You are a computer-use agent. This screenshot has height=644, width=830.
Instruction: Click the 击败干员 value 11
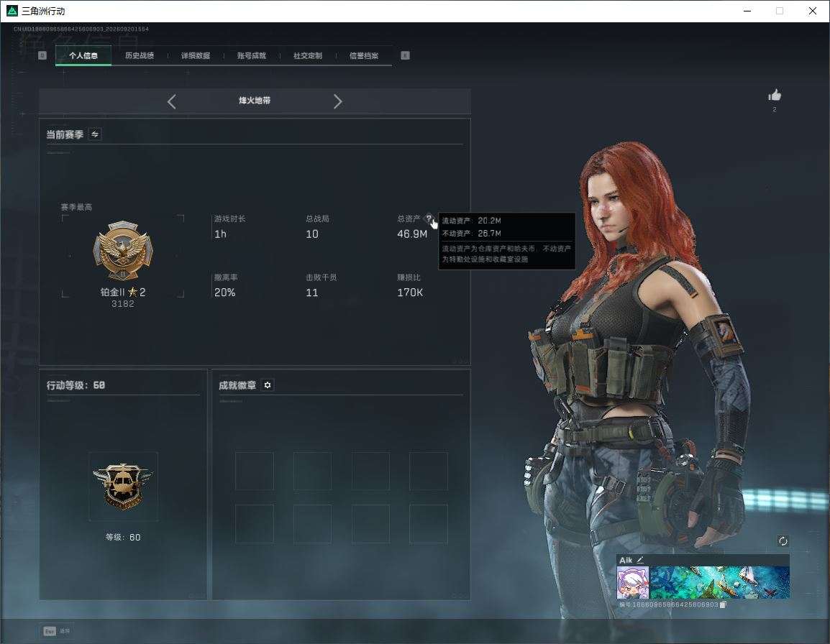(x=311, y=292)
